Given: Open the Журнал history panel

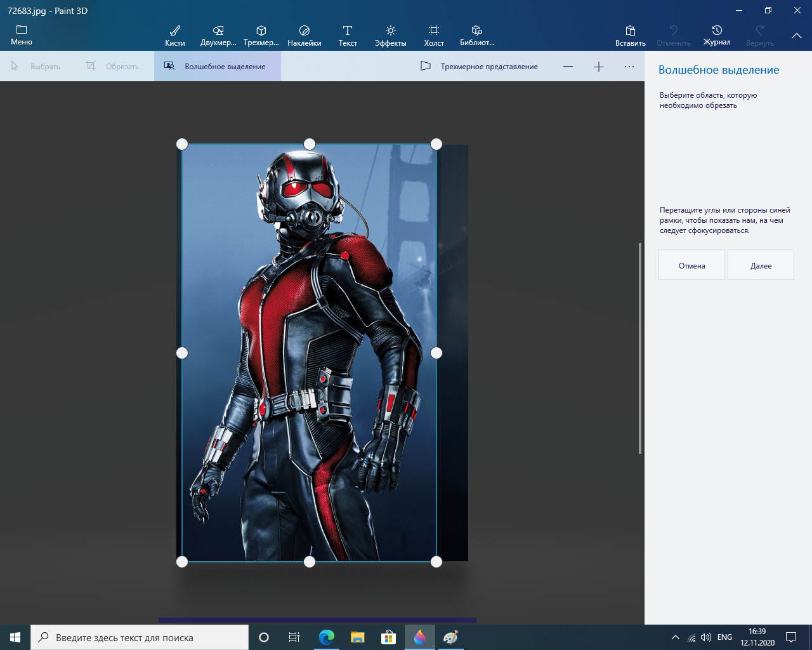Looking at the screenshot, I should tap(716, 36).
